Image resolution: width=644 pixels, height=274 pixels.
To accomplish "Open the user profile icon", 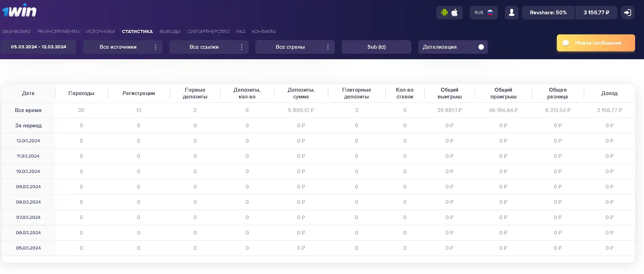I will tap(511, 13).
